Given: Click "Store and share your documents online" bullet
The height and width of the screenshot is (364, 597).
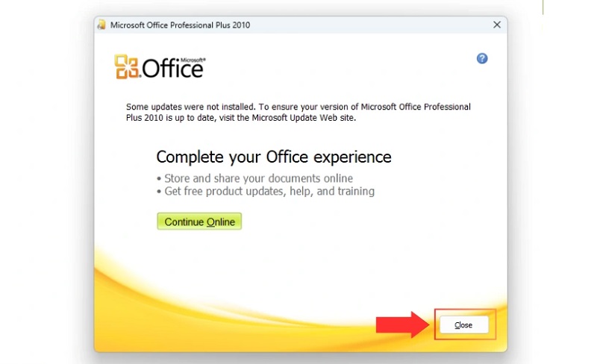Looking at the screenshot, I should click(254, 178).
